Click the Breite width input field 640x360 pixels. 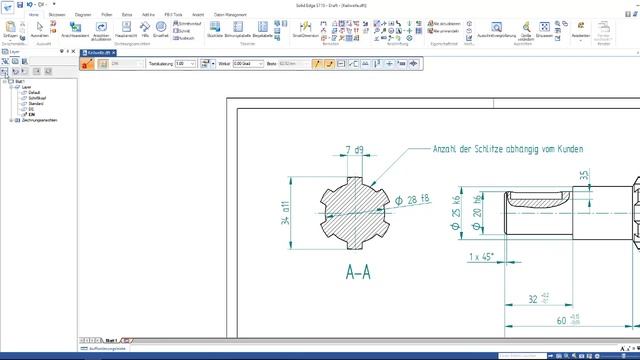pos(293,64)
